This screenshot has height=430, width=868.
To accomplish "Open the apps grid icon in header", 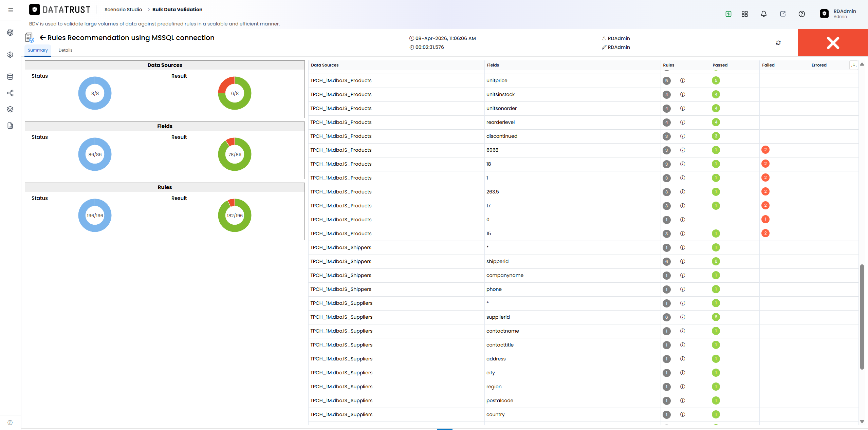I will tap(745, 14).
